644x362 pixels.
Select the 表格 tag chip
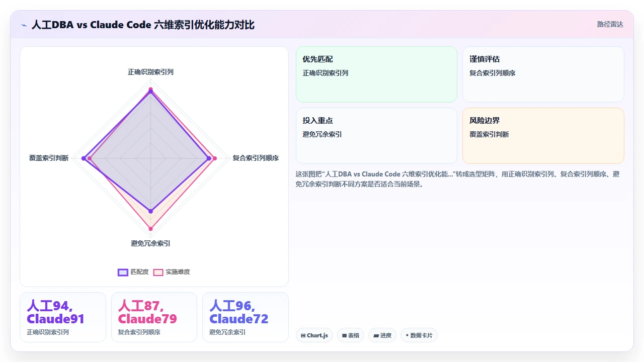(351, 335)
